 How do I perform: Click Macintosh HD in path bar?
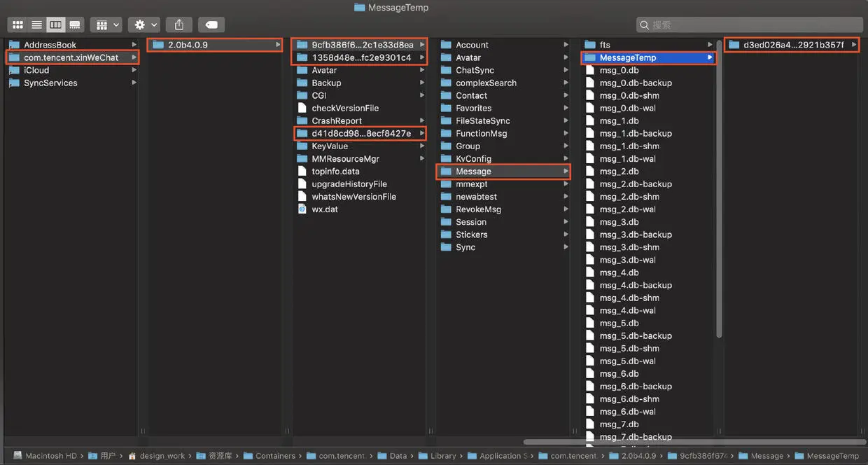[x=45, y=456]
